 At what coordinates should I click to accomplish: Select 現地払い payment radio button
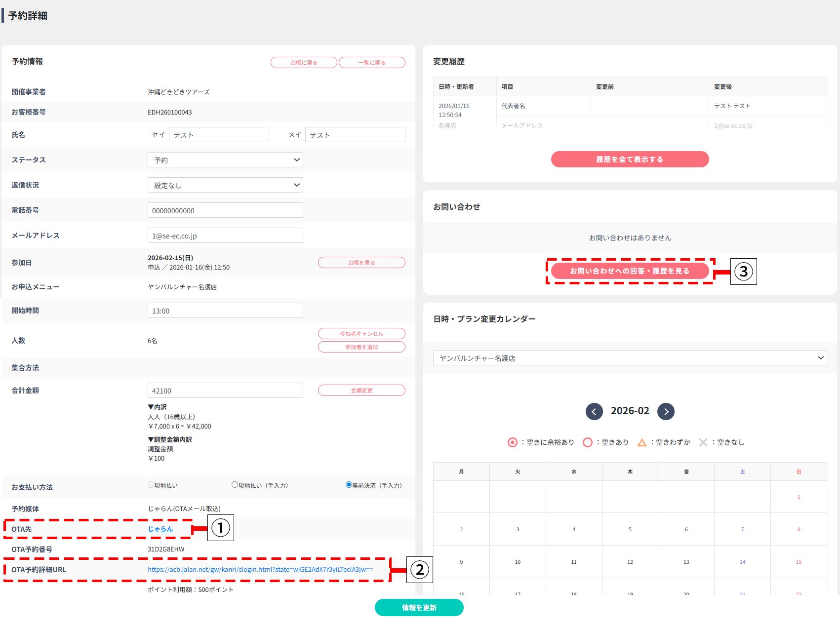click(151, 485)
